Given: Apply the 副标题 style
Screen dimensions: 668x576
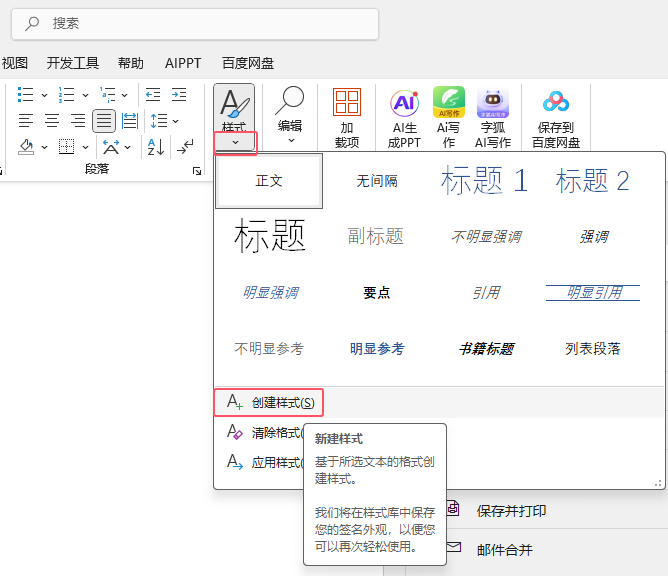Looking at the screenshot, I should [x=377, y=236].
